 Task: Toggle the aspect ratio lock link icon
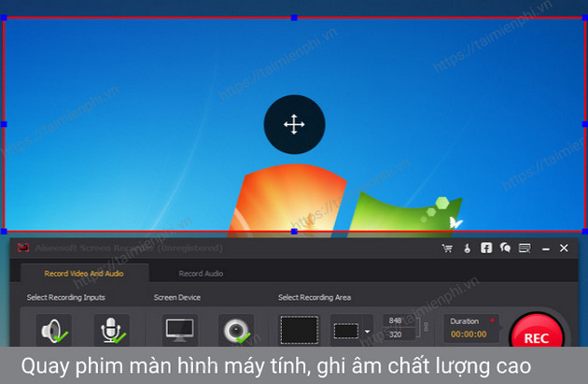pyautogui.click(x=426, y=327)
